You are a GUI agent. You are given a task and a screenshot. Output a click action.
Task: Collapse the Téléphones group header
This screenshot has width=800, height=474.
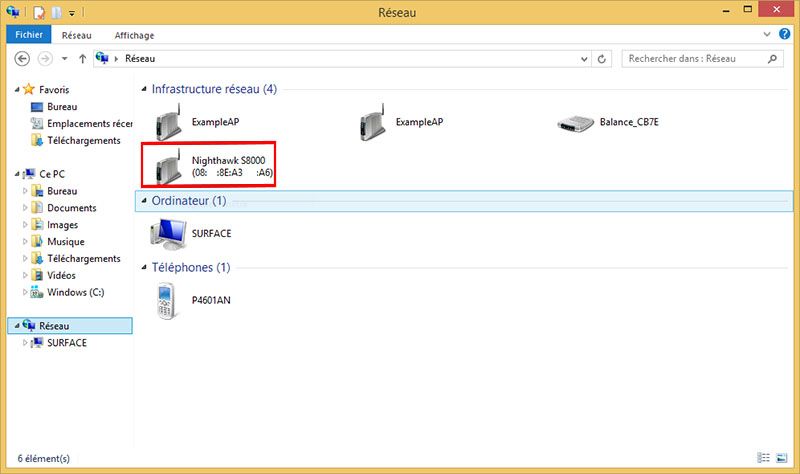(143, 268)
